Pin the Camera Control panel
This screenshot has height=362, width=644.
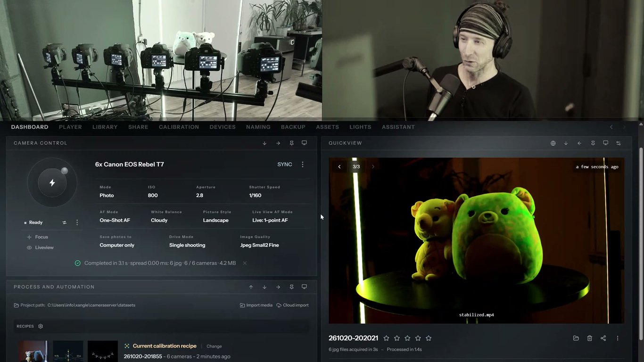coord(291,143)
